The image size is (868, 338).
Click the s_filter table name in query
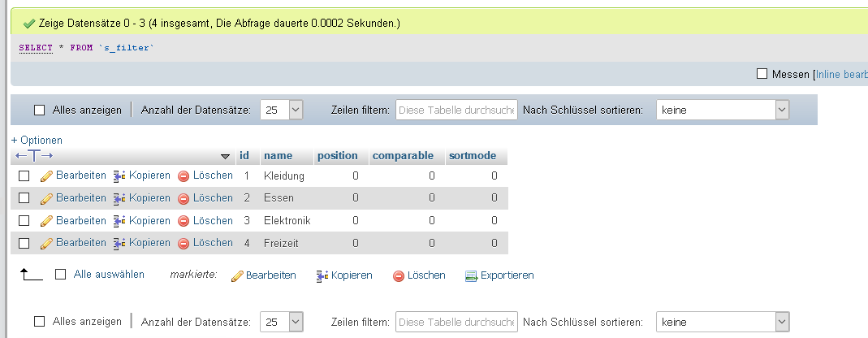click(126, 48)
